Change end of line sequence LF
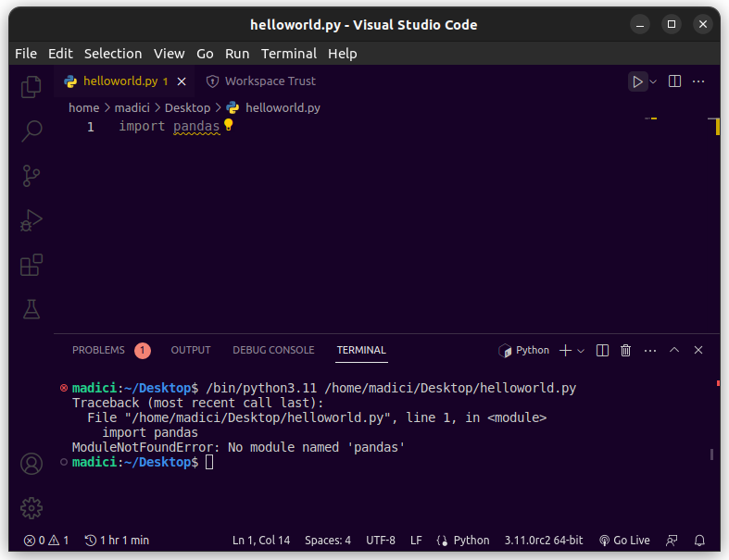The width and height of the screenshot is (729, 560). [x=416, y=540]
